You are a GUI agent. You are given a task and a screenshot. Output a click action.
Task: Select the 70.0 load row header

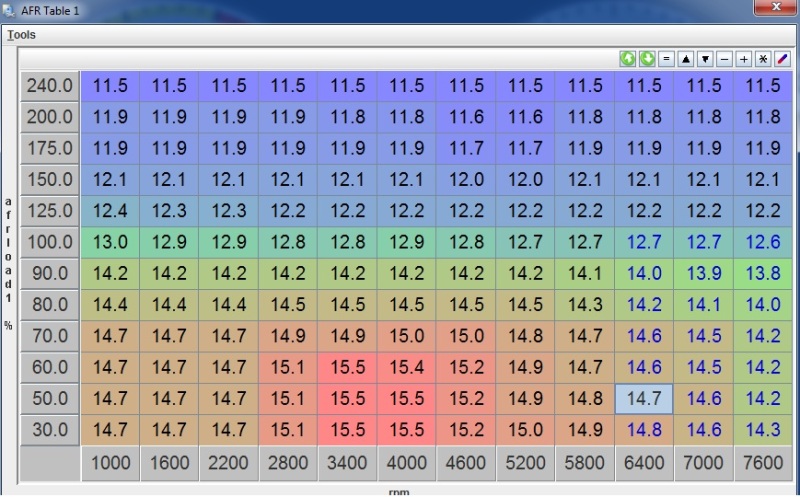pyautogui.click(x=49, y=336)
